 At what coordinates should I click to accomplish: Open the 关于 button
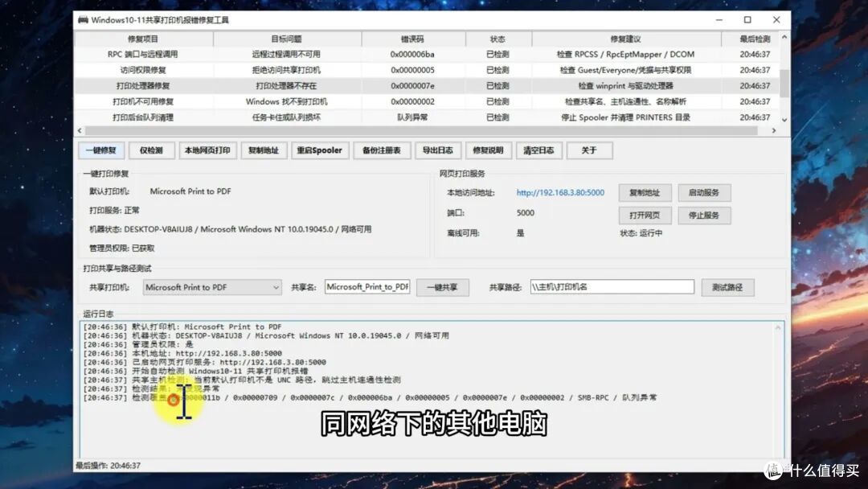click(590, 150)
